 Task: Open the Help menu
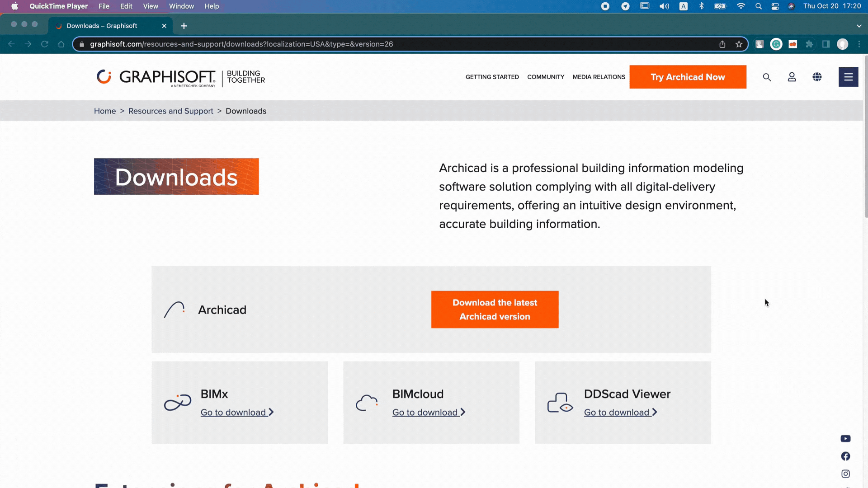(x=212, y=6)
